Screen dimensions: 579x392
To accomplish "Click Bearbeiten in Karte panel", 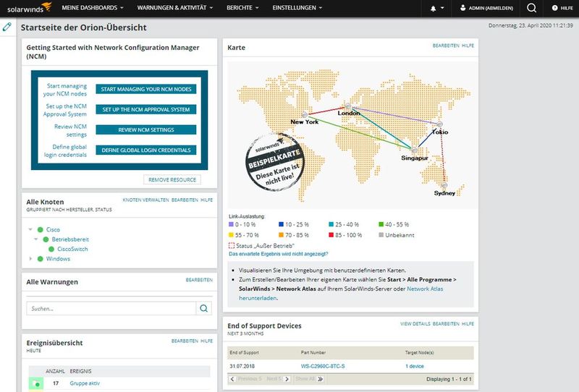I will [446, 46].
